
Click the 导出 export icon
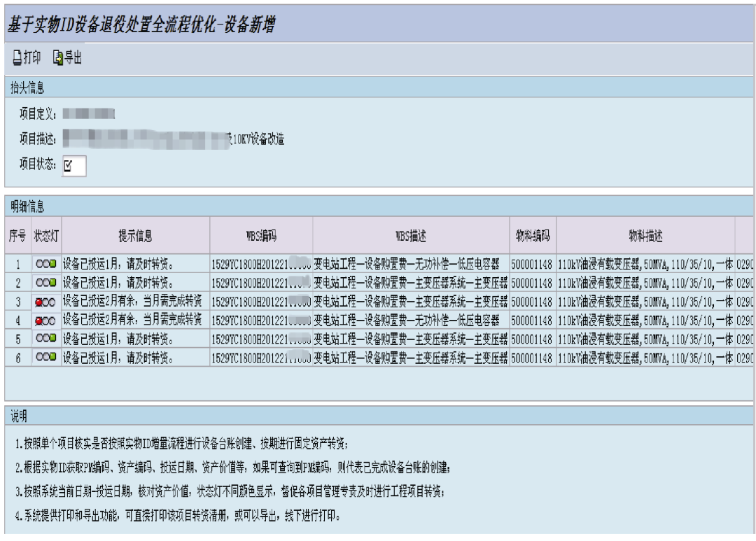(58, 58)
